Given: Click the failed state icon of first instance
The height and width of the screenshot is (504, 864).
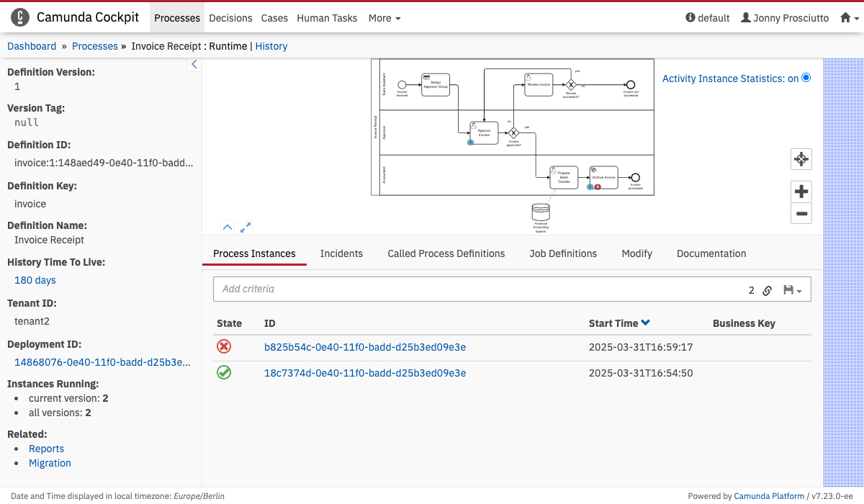Looking at the screenshot, I should (x=224, y=347).
